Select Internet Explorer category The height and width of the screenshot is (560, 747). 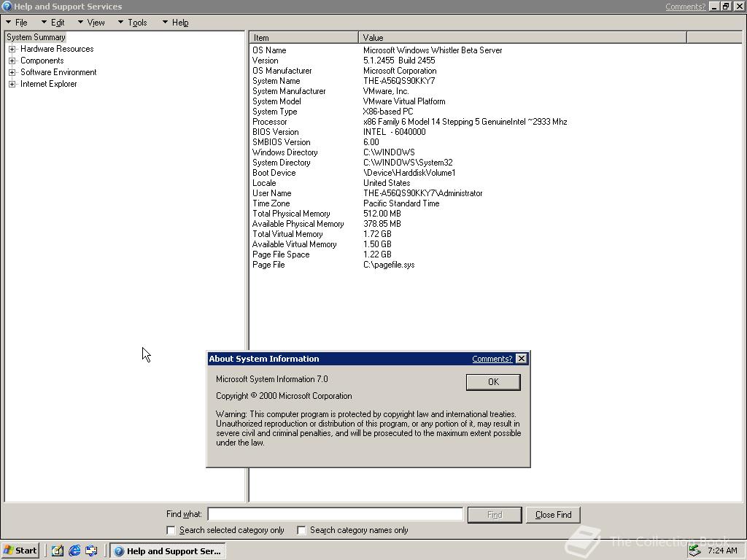(48, 84)
